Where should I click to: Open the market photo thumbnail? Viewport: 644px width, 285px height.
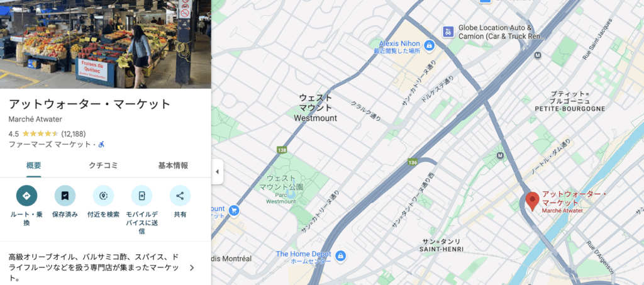coord(106,44)
